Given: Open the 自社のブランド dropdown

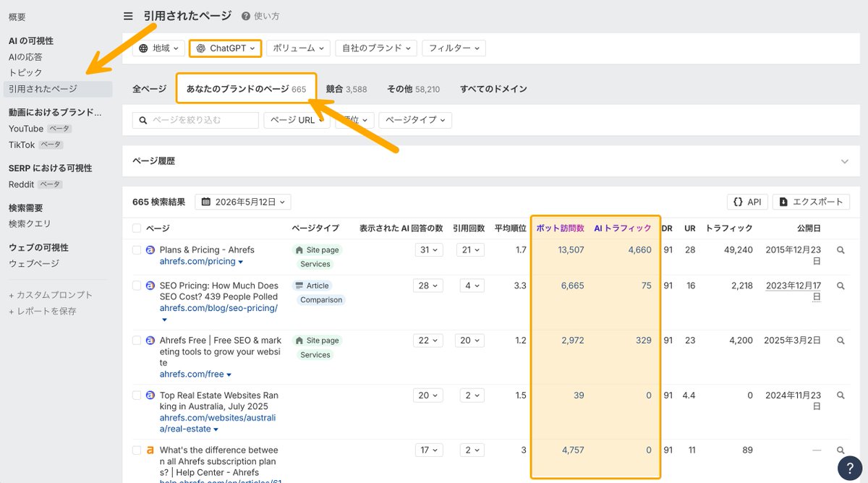Looking at the screenshot, I should click(376, 48).
